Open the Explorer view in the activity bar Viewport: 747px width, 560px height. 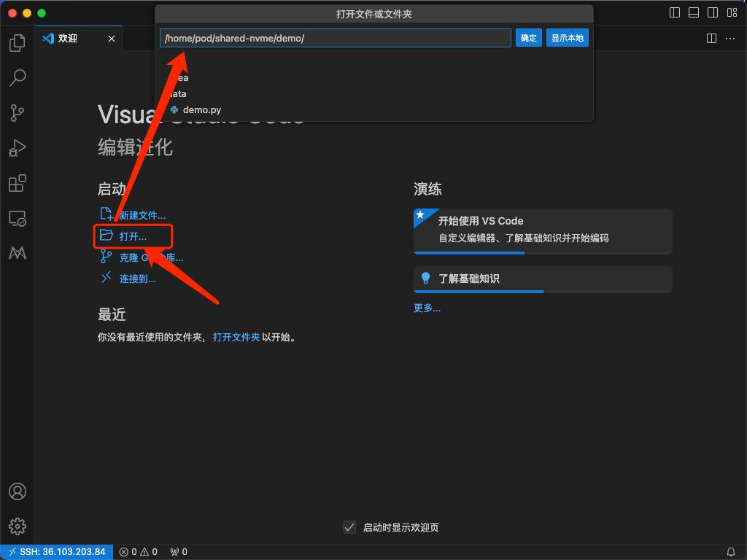18,43
